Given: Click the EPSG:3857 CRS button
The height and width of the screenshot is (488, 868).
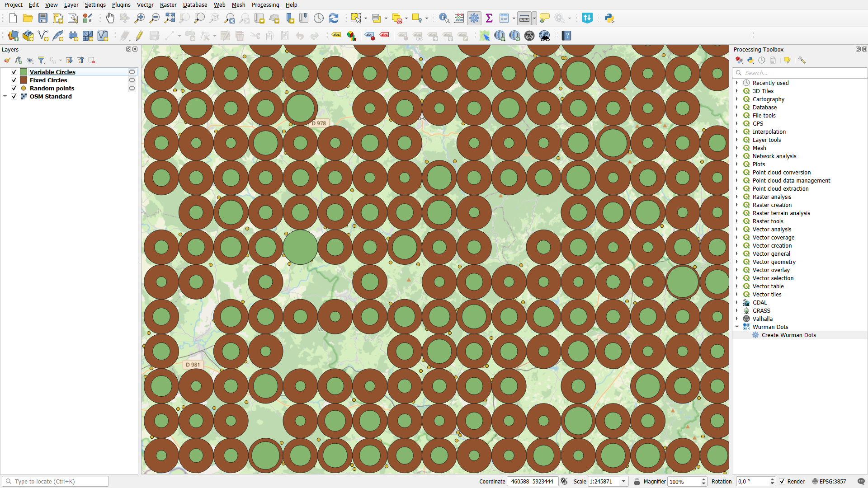Looking at the screenshot, I should [x=829, y=481].
